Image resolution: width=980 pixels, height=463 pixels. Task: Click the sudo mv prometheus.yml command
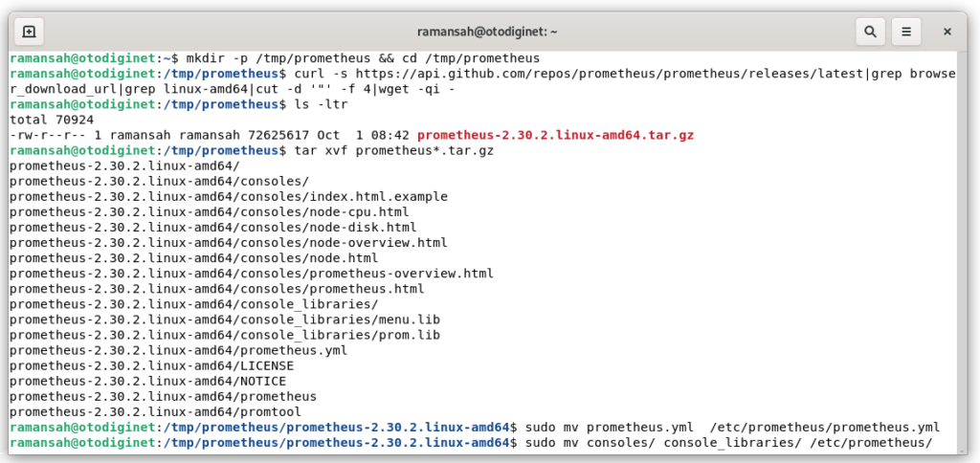pos(732,428)
